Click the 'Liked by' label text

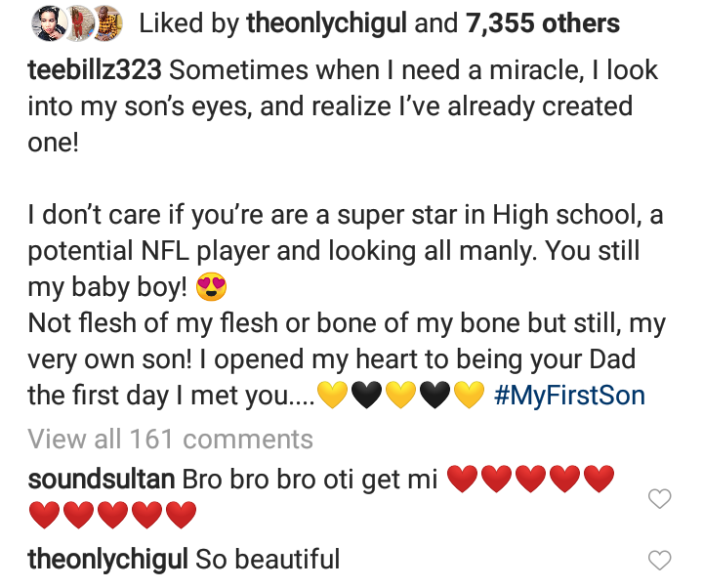[x=191, y=22]
